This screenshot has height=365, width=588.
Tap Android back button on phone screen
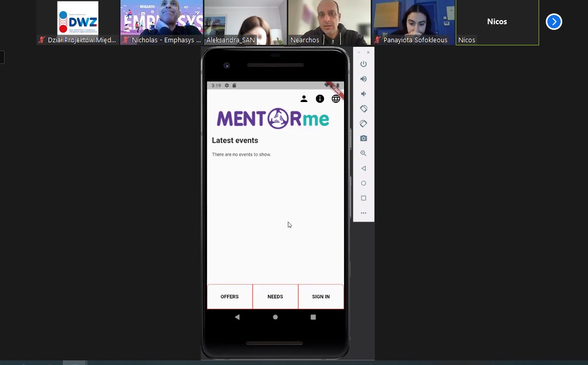point(237,317)
